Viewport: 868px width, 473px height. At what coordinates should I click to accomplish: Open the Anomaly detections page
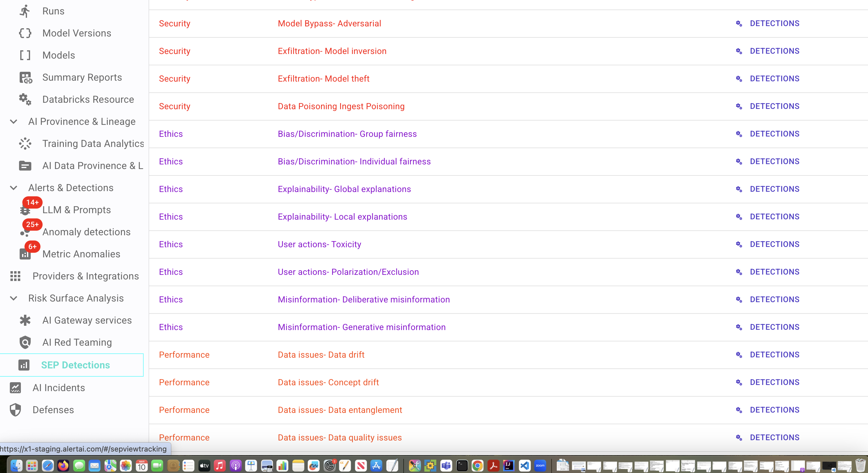coord(86,232)
